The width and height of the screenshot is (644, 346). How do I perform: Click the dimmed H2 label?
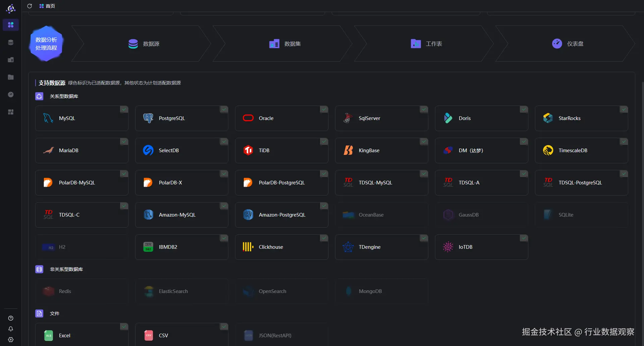(62, 247)
